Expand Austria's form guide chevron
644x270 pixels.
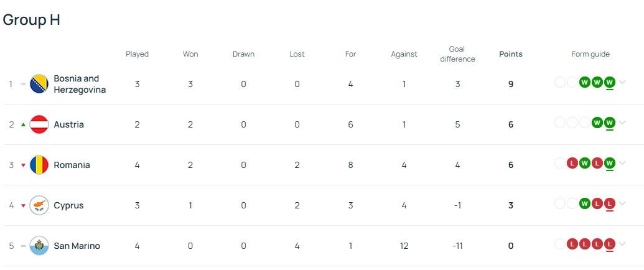pos(623,123)
